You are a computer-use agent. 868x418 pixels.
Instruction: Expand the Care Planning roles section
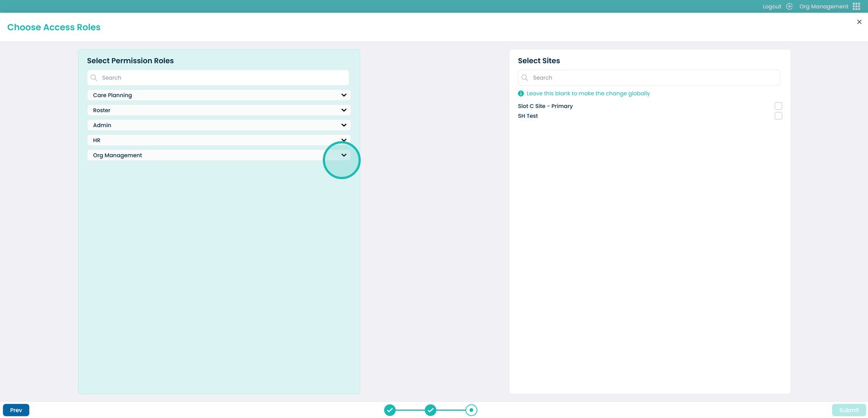coord(344,95)
